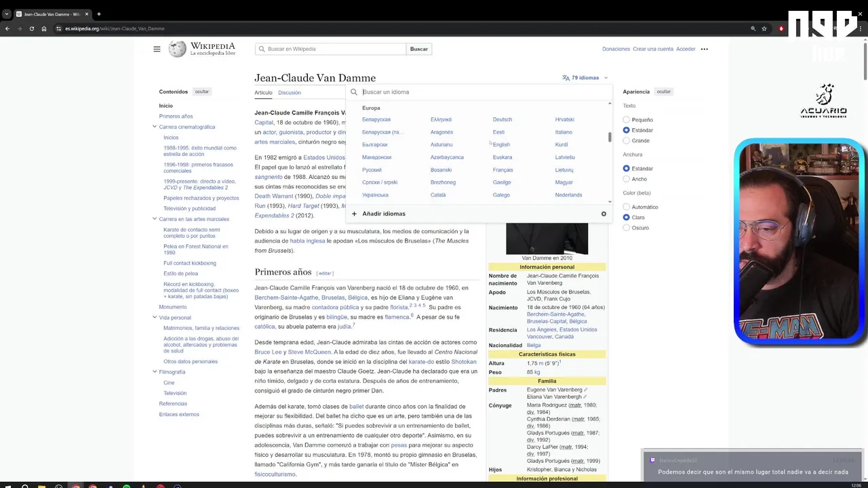Click the red AdBlock extension icon
This screenshot has height=488, width=868.
[x=781, y=28]
